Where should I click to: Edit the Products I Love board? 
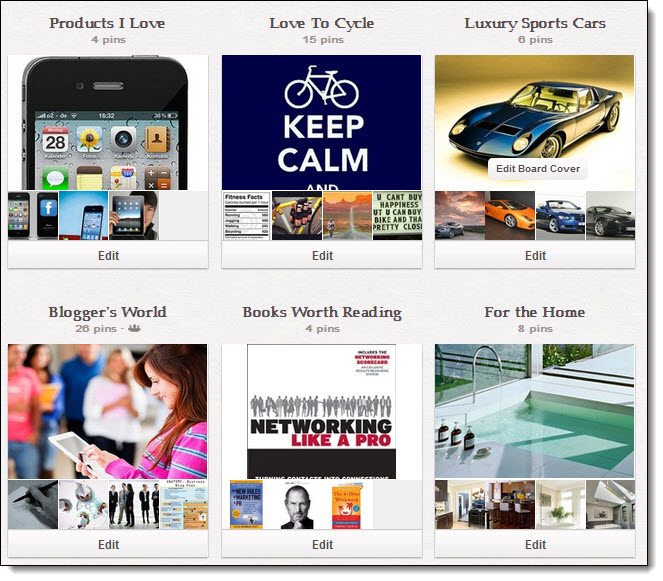click(x=108, y=255)
